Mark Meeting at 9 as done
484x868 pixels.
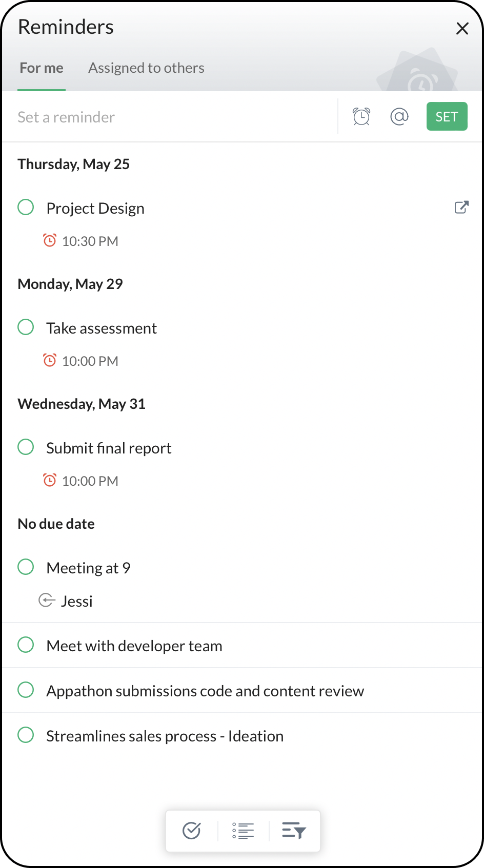click(26, 567)
